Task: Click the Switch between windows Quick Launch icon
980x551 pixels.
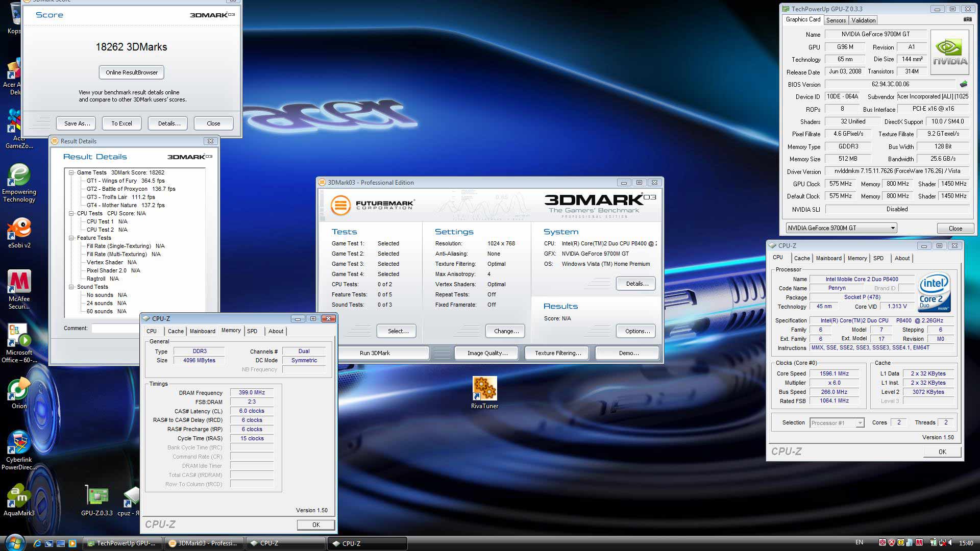Action: pyautogui.click(x=49, y=543)
